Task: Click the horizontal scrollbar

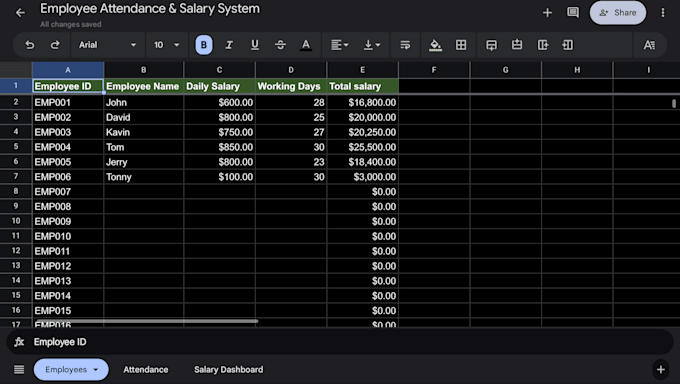Action: (x=147, y=321)
